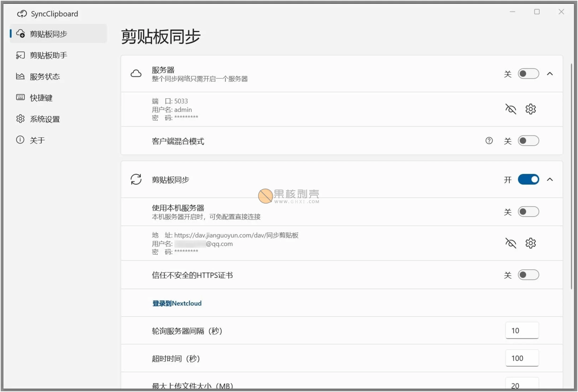
Task: Open server configuration via the gear icon
Action: [x=531, y=109]
